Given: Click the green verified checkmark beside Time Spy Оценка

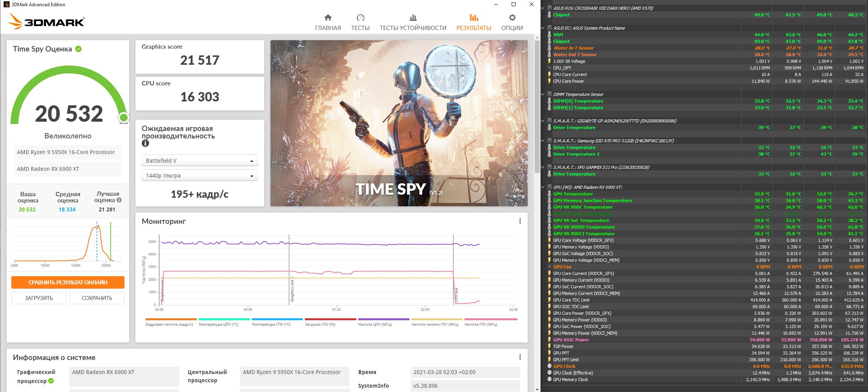Looking at the screenshot, I should [78, 49].
